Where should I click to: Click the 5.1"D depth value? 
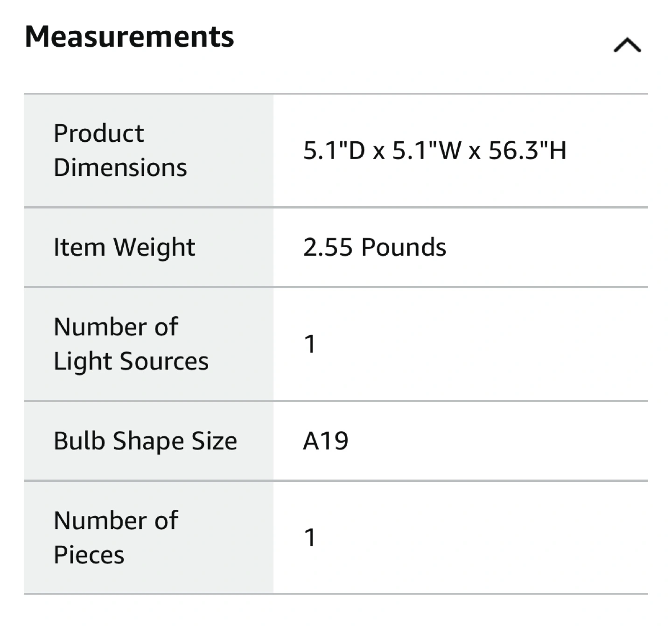[x=334, y=151]
